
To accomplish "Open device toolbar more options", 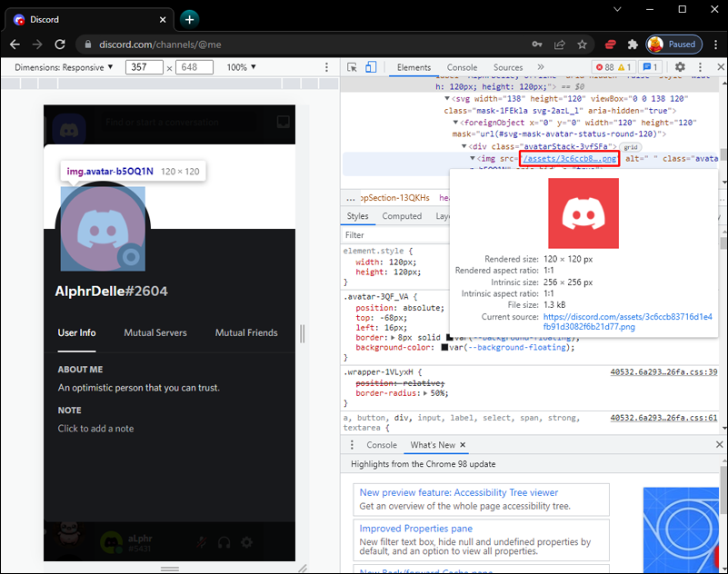I will coord(326,67).
